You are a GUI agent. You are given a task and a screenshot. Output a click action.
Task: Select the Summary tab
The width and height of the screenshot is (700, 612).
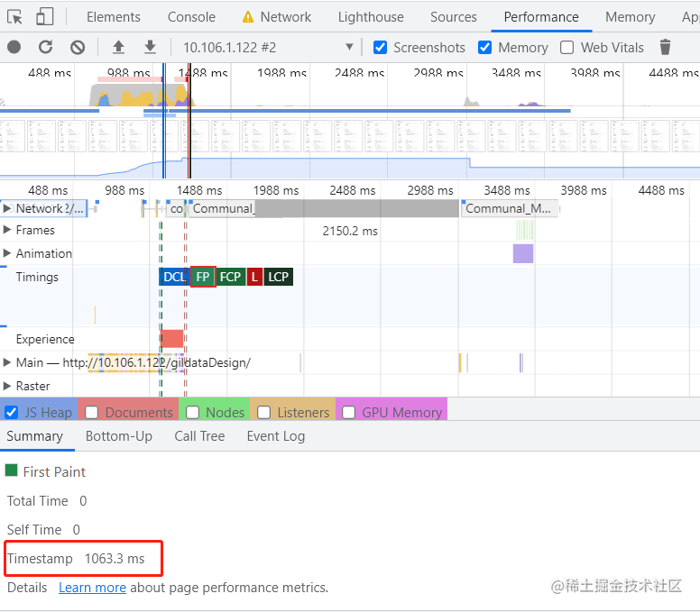(x=35, y=436)
